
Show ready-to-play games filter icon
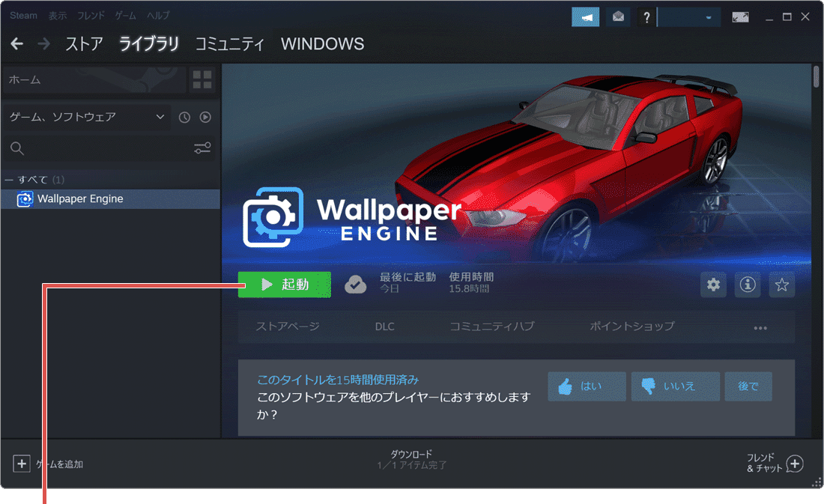[x=205, y=117]
